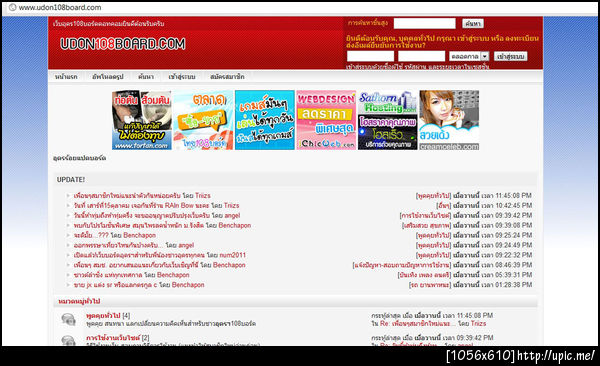Open the WEBDESIGN iChicWeb banner ad
This screenshot has width=600, height=366.
pos(326,120)
